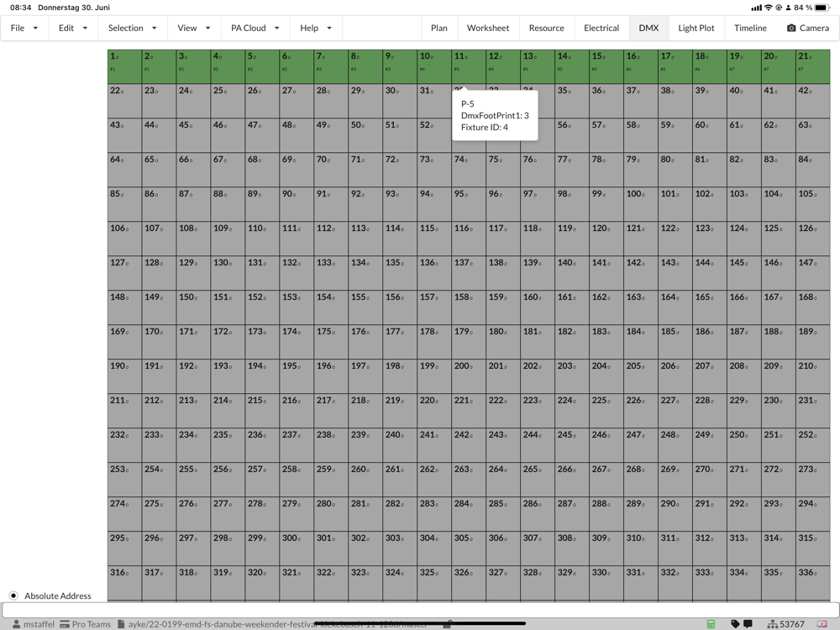The height and width of the screenshot is (630, 840).
Task: Select DMX channel 232 cell
Action: pyautogui.click(x=124, y=445)
